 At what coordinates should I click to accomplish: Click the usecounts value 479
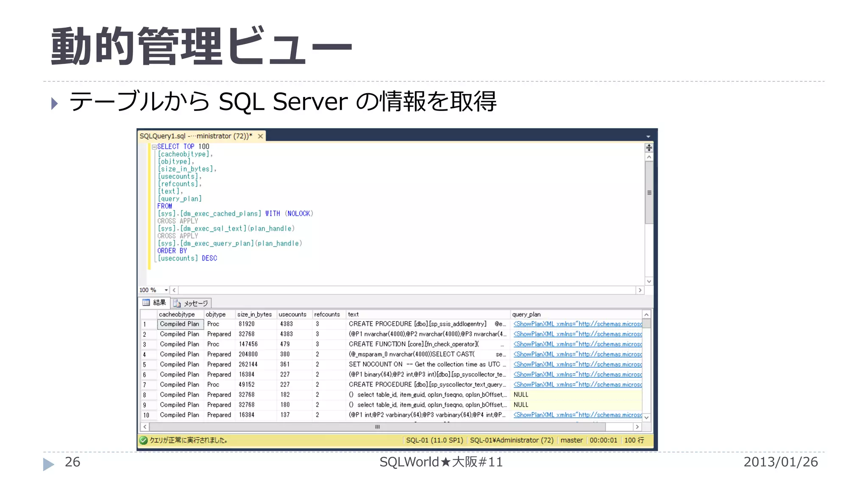pyautogui.click(x=285, y=344)
